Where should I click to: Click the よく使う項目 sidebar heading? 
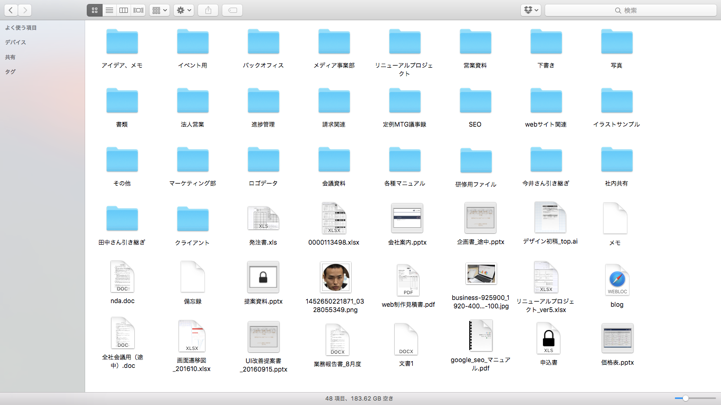(21, 28)
